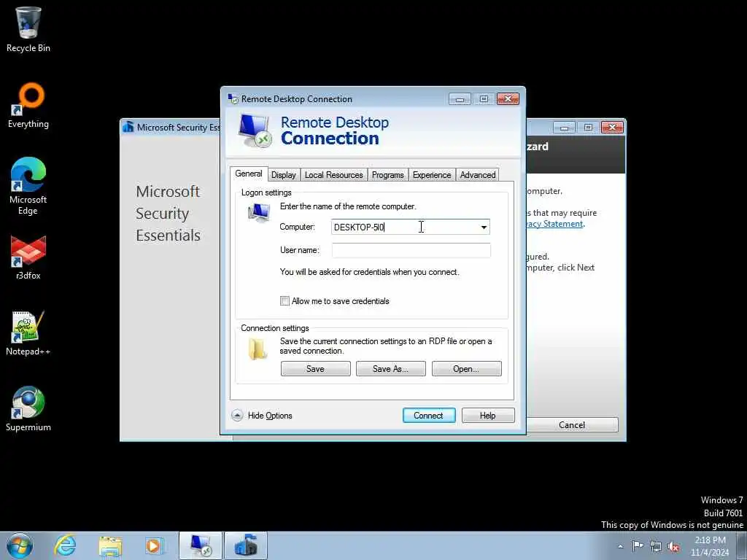Maximize the Security Essentials wizard window
Image resolution: width=747 pixels, height=560 pixels.
[588, 127]
